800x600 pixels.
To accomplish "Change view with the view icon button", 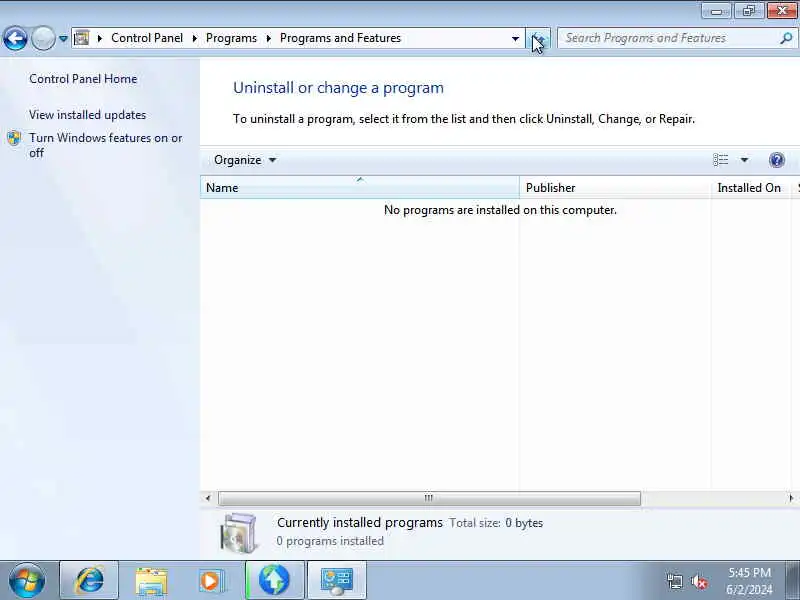I will (x=720, y=160).
